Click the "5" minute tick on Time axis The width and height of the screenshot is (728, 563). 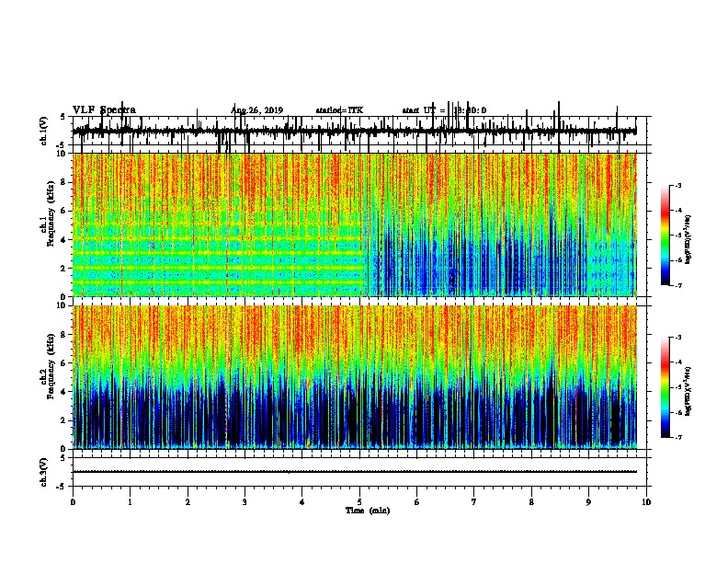click(359, 501)
